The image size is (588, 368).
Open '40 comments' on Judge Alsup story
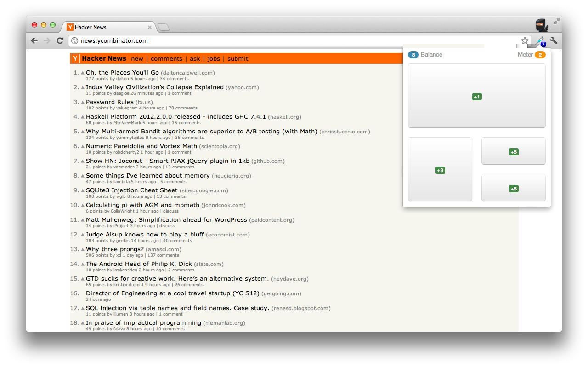tap(177, 241)
